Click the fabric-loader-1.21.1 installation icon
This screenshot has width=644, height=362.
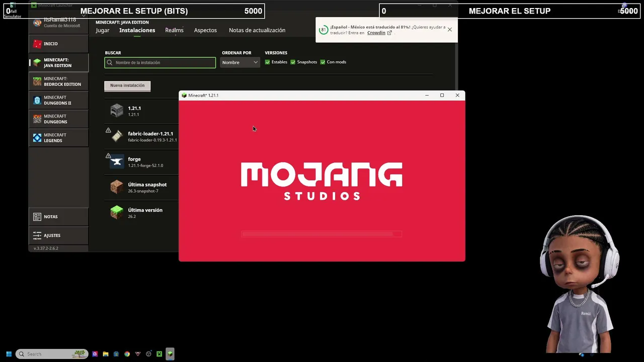click(x=117, y=136)
